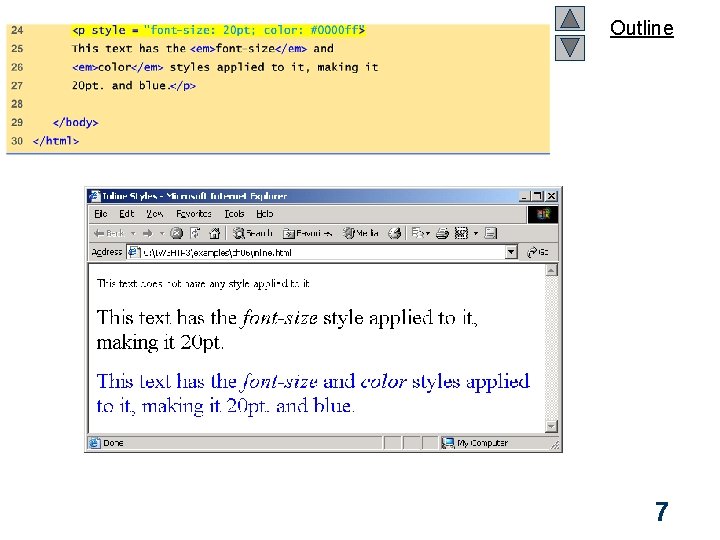This screenshot has width=720, height=540.
Task: Open the Edit icon's dropdown arrow
Action: pos(476,233)
